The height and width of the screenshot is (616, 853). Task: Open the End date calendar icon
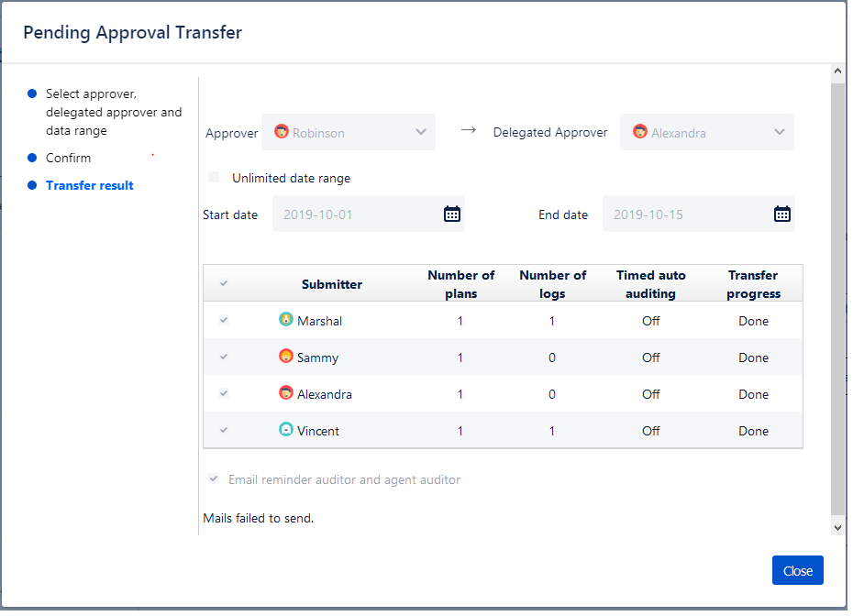pyautogui.click(x=782, y=214)
